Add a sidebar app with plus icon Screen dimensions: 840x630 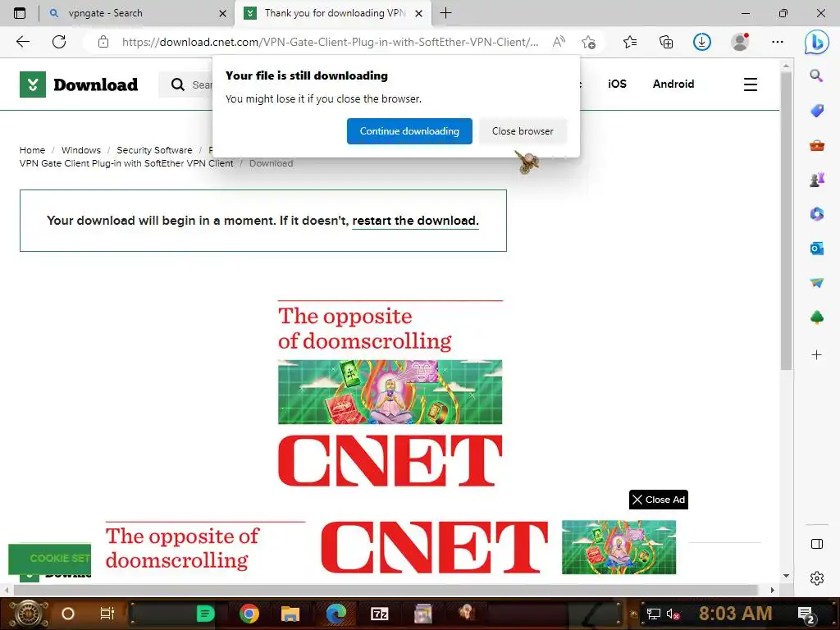click(816, 354)
